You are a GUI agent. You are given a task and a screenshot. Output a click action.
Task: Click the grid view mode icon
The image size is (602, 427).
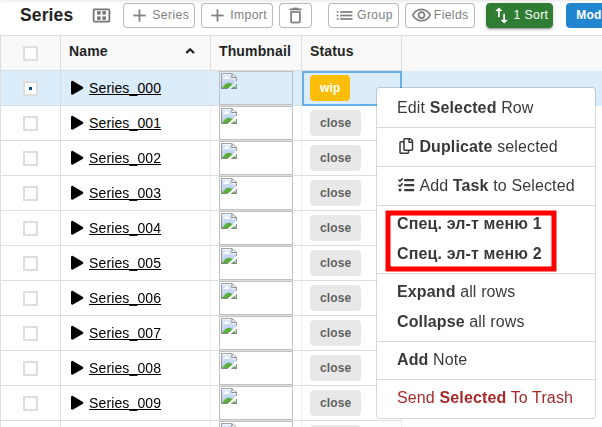[101, 16]
